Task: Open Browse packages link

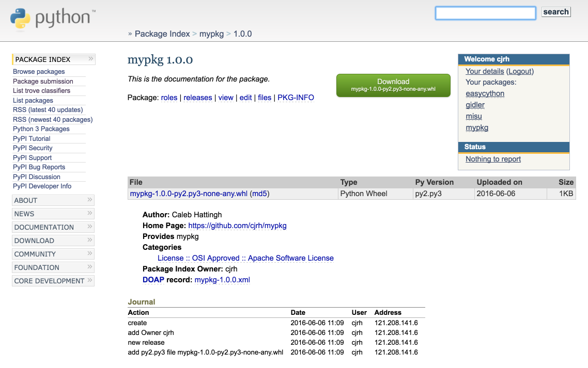Action: pyautogui.click(x=39, y=72)
